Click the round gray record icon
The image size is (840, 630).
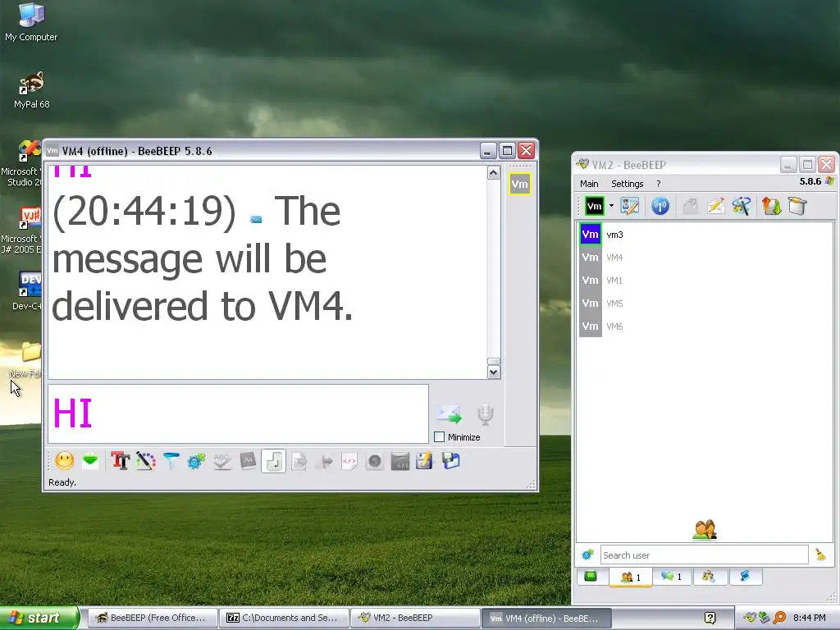pyautogui.click(x=374, y=461)
